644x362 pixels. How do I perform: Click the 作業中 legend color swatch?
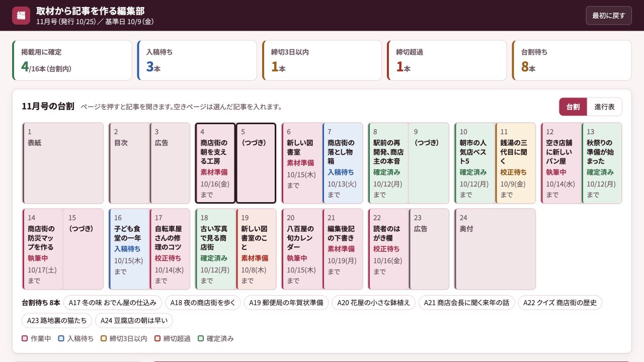coord(25,338)
